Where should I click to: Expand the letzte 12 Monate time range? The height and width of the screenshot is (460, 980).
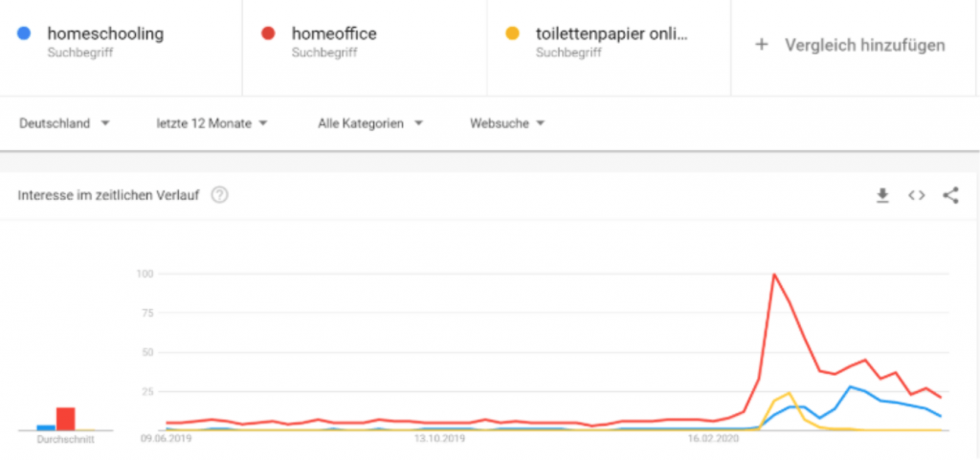point(212,123)
